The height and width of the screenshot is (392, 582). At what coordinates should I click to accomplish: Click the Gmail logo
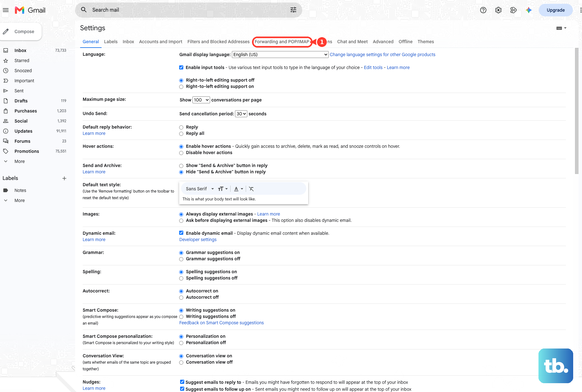pos(30,10)
